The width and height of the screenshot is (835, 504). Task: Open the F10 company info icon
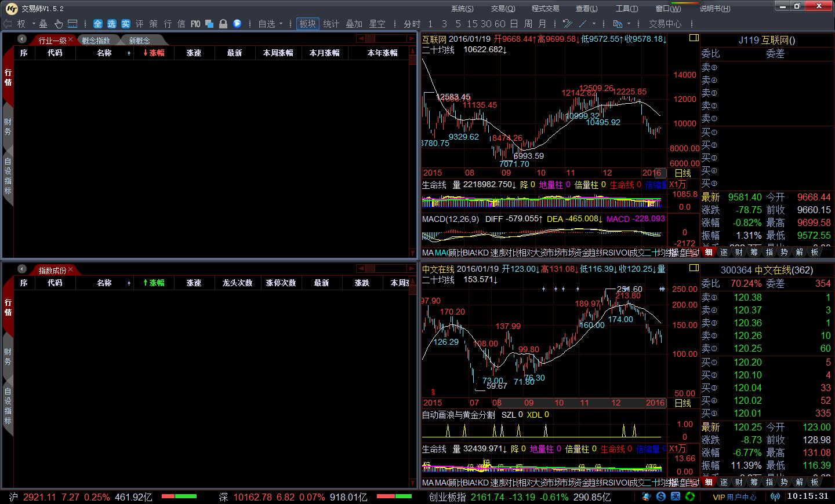point(195,24)
